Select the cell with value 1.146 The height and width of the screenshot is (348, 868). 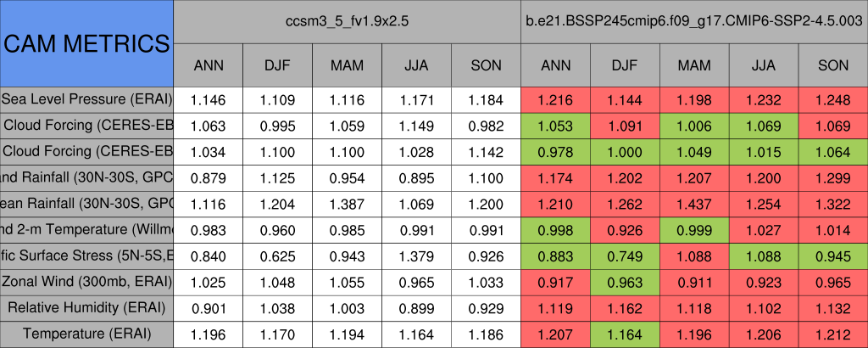point(209,99)
